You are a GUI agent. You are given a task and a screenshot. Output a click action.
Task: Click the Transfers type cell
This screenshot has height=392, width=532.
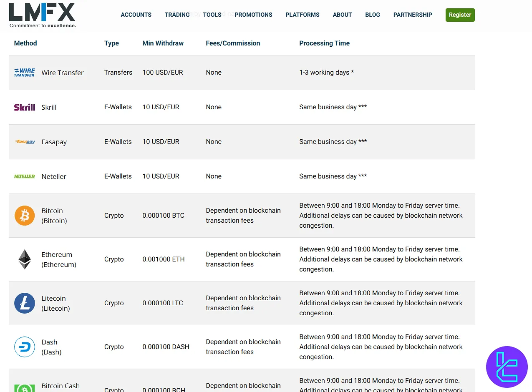click(118, 73)
